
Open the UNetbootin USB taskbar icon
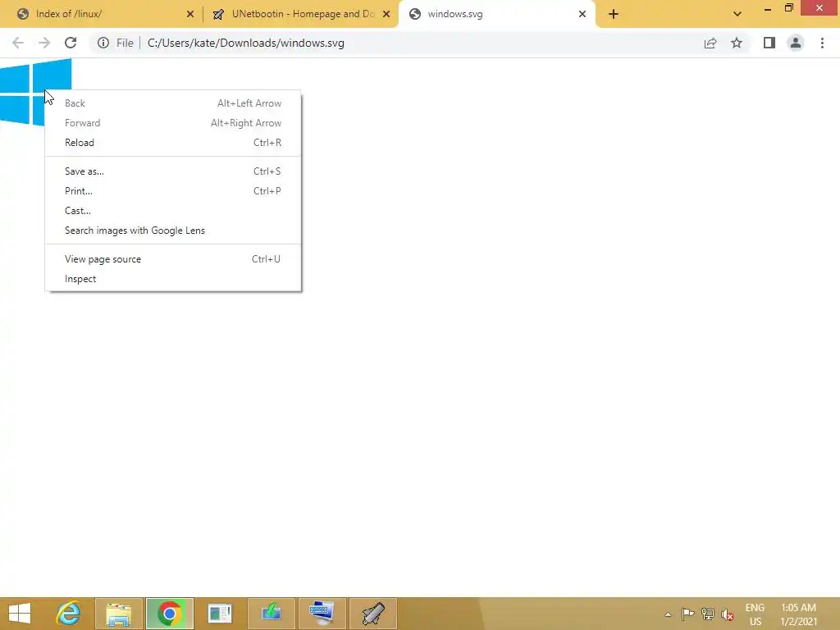click(373, 614)
